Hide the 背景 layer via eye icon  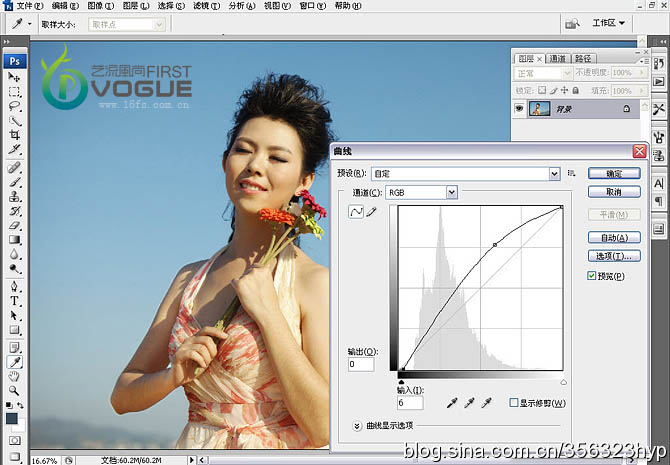[520, 108]
